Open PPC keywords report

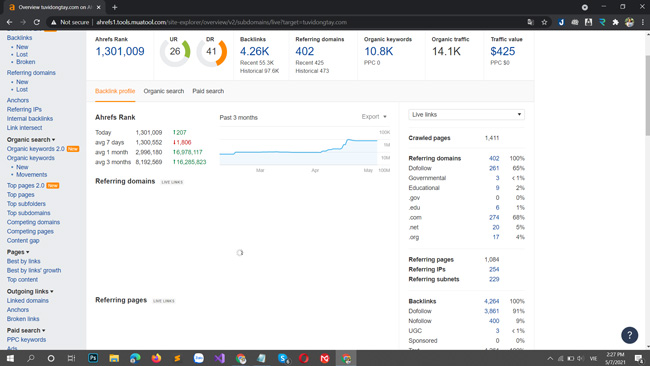click(26, 339)
